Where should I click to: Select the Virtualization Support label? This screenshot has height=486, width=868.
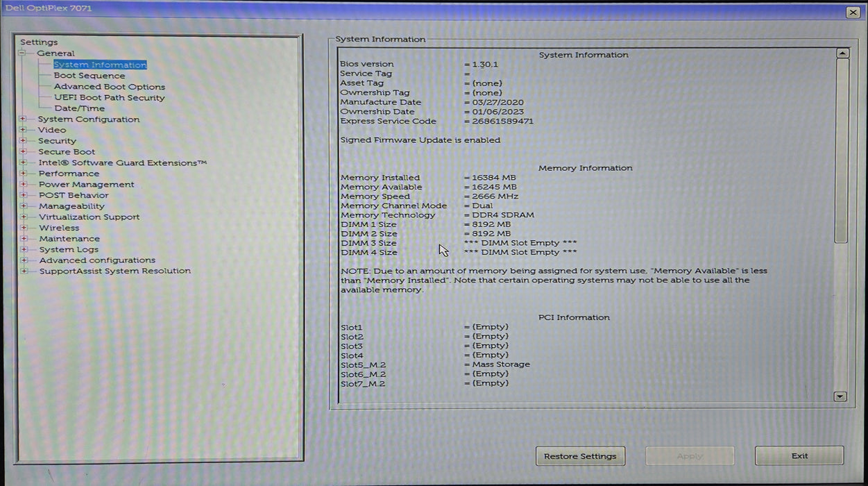coord(89,217)
